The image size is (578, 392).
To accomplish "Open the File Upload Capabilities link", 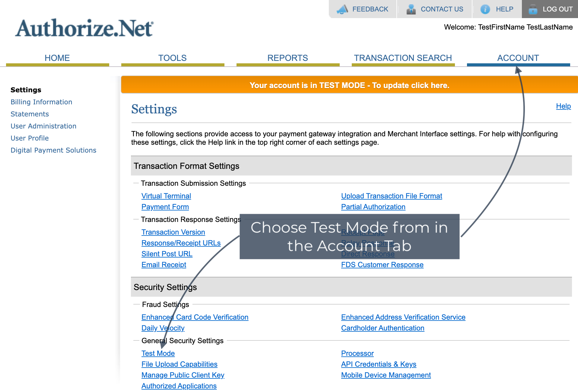I will [x=179, y=364].
